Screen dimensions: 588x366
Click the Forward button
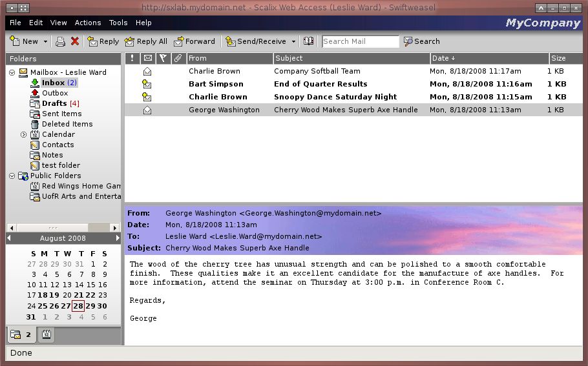point(194,41)
